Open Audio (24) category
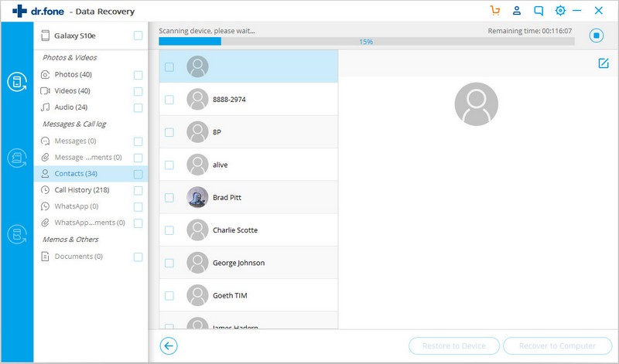 (x=71, y=107)
